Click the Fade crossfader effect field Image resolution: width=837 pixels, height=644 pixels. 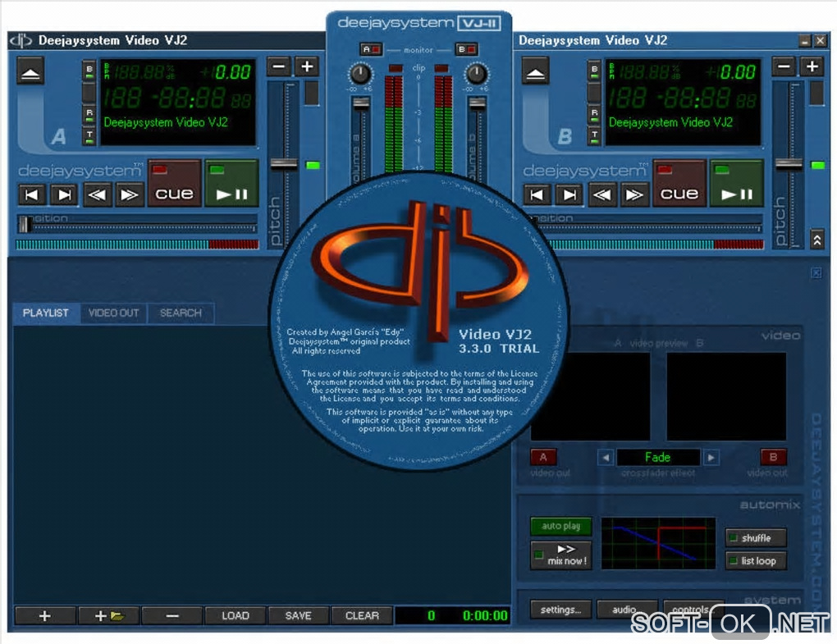(x=657, y=457)
